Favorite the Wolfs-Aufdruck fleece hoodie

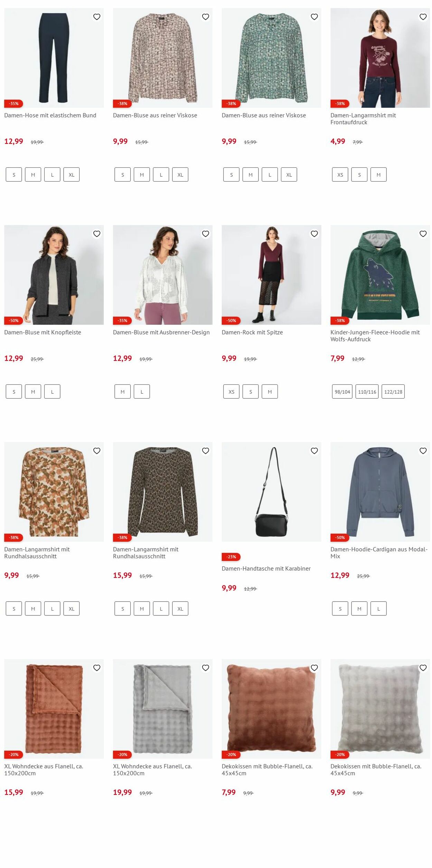423,234
